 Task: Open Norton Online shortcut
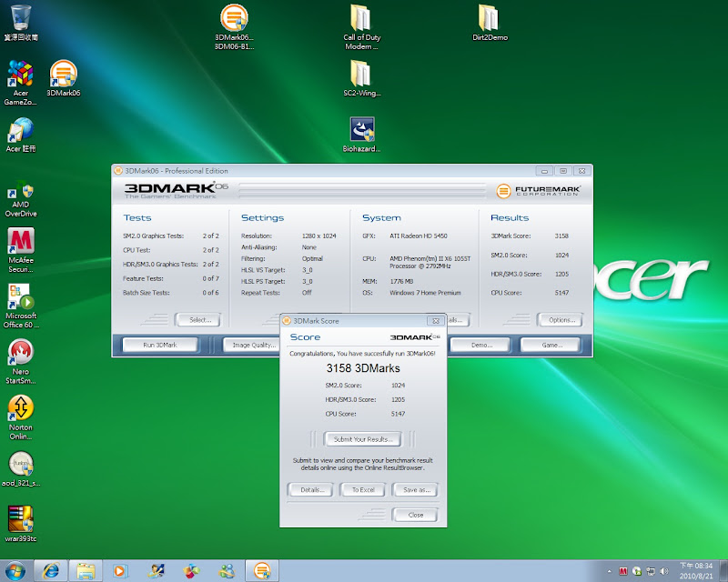point(20,416)
